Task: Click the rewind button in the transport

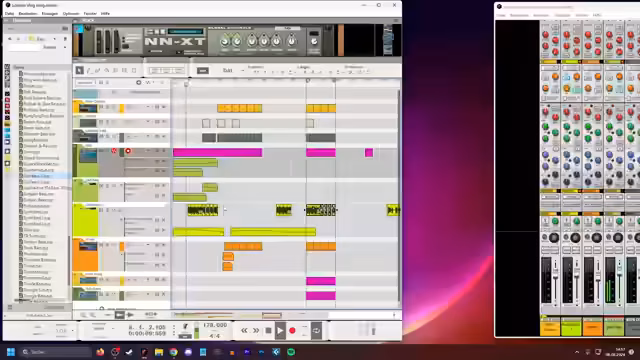Action: (x=244, y=331)
